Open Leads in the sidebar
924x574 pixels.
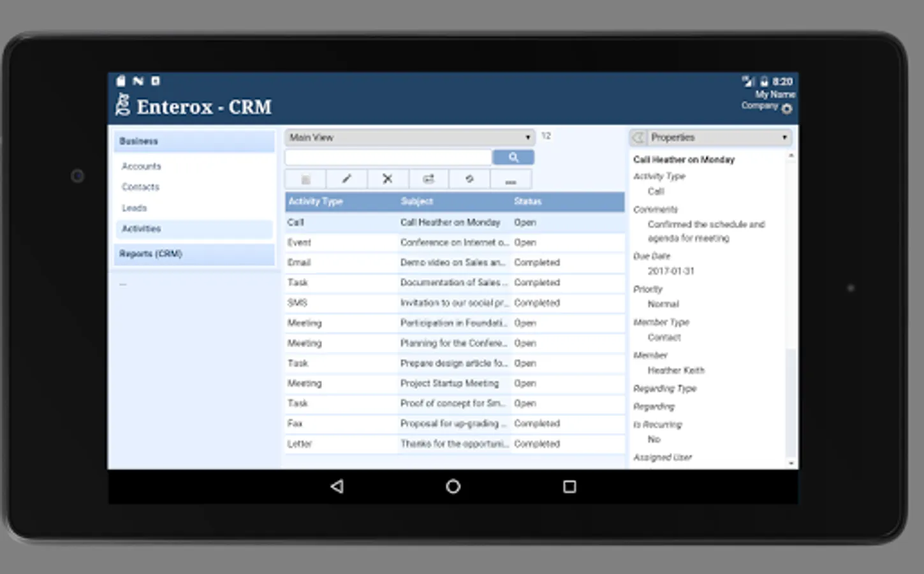coord(134,208)
